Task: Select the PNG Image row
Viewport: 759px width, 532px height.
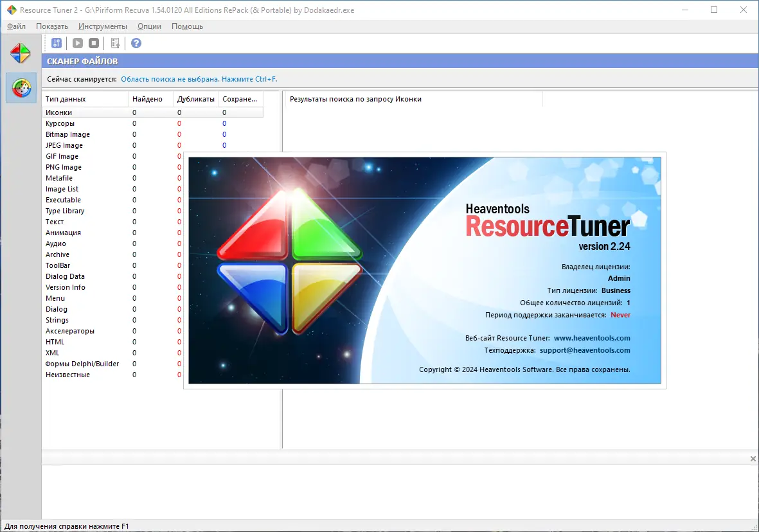Action: tap(112, 167)
